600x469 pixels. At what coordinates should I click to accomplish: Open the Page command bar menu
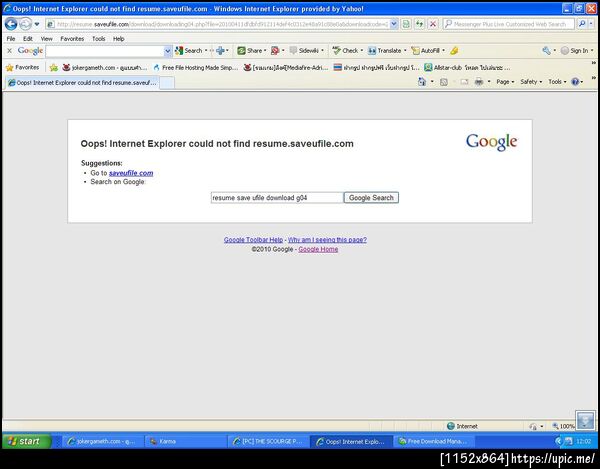point(505,82)
